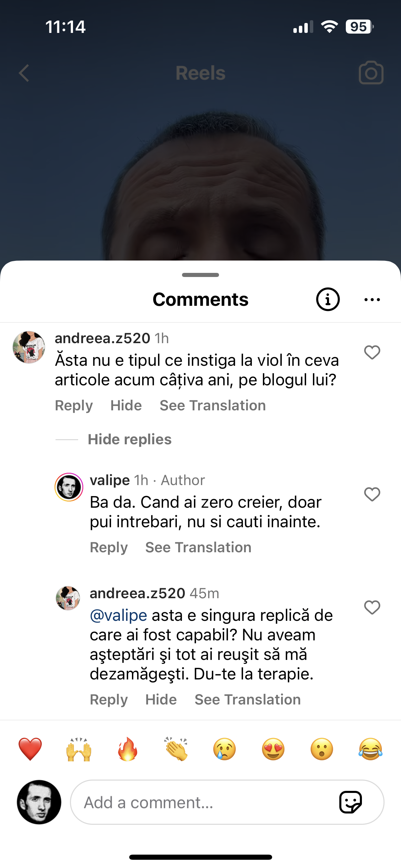Screen dimensions: 401x868
Task: Tap the back arrow in Reels header
Action: (24, 73)
